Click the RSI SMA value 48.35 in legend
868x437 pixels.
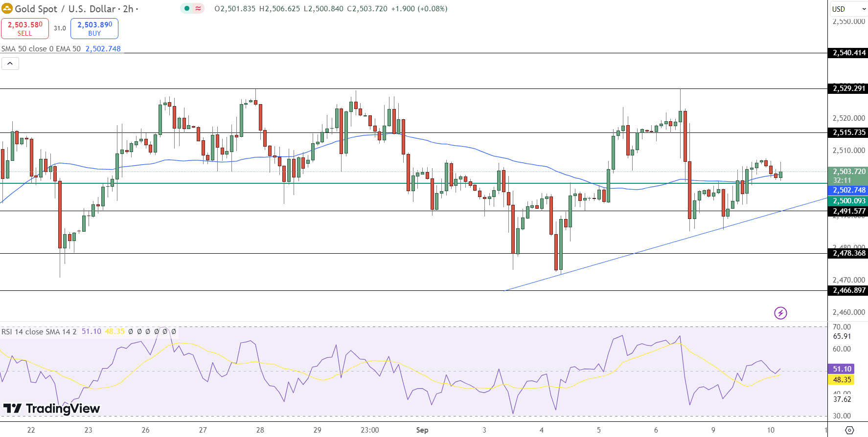114,331
